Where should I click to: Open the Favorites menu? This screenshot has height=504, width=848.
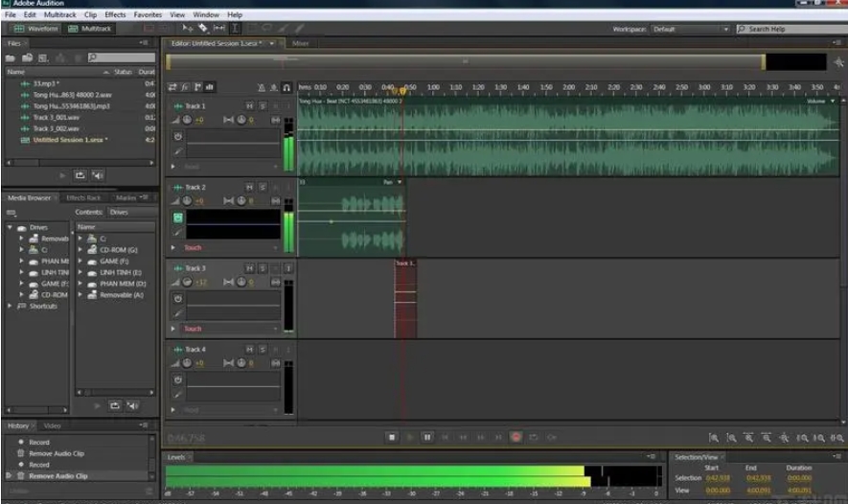(x=148, y=14)
